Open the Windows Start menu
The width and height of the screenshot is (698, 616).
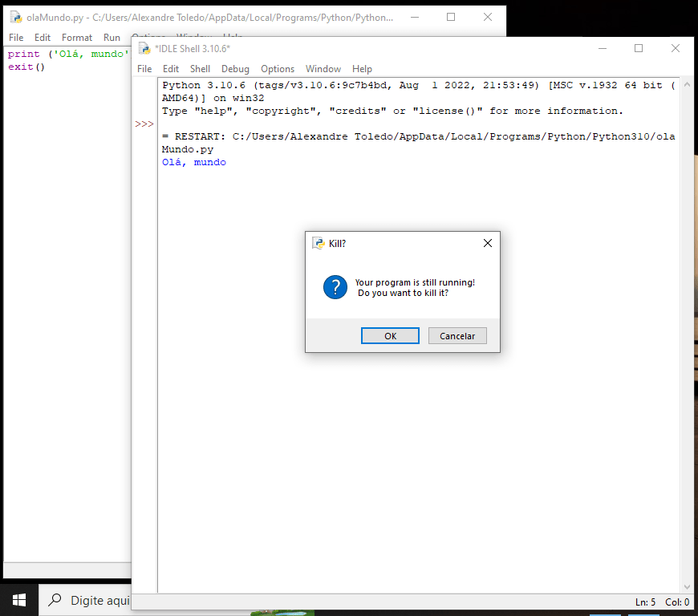(x=19, y=600)
